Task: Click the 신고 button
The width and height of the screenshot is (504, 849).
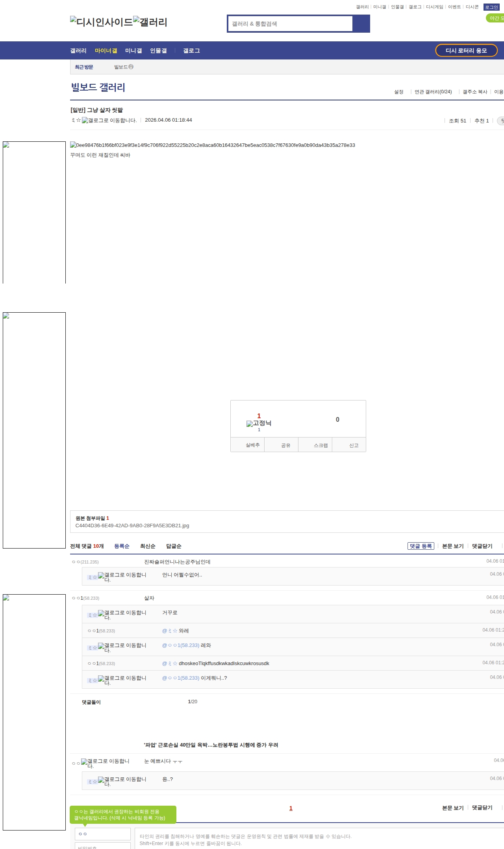Action: coord(349,445)
